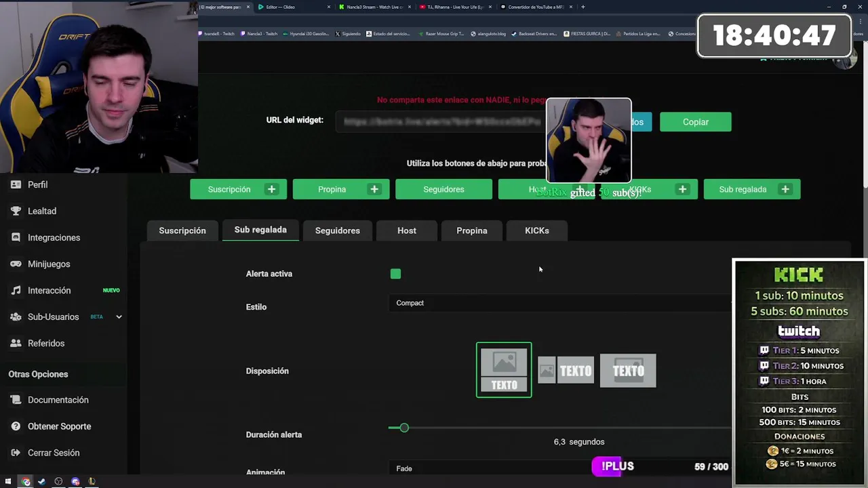Open Partidos La Liga bookmark
The height and width of the screenshot is (488, 868).
639,33
